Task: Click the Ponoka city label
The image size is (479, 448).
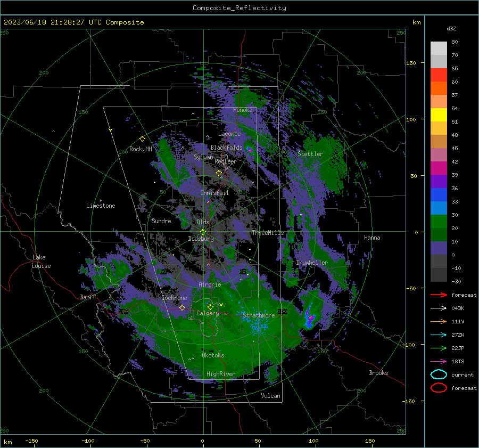Action: point(243,110)
